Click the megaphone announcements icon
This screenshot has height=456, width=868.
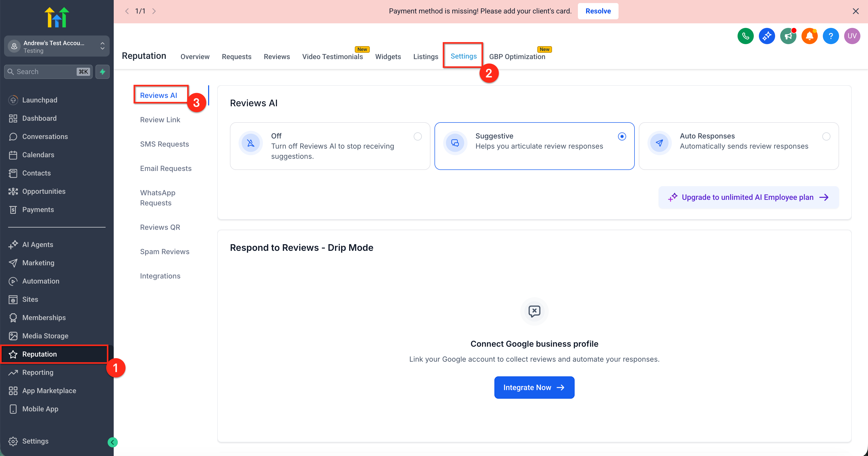788,36
